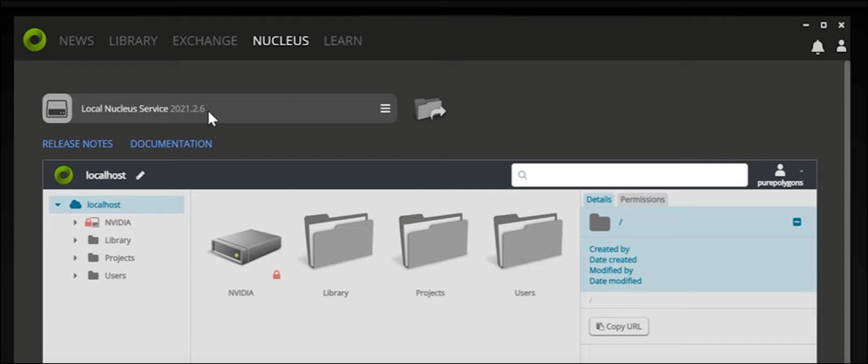Click the Projects folder icon in tree

[93, 257]
